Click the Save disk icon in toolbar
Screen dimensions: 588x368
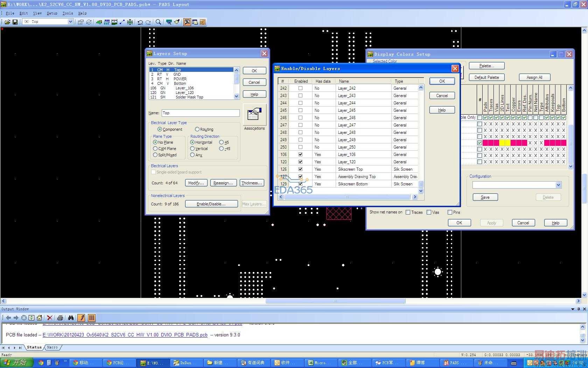click(x=15, y=22)
